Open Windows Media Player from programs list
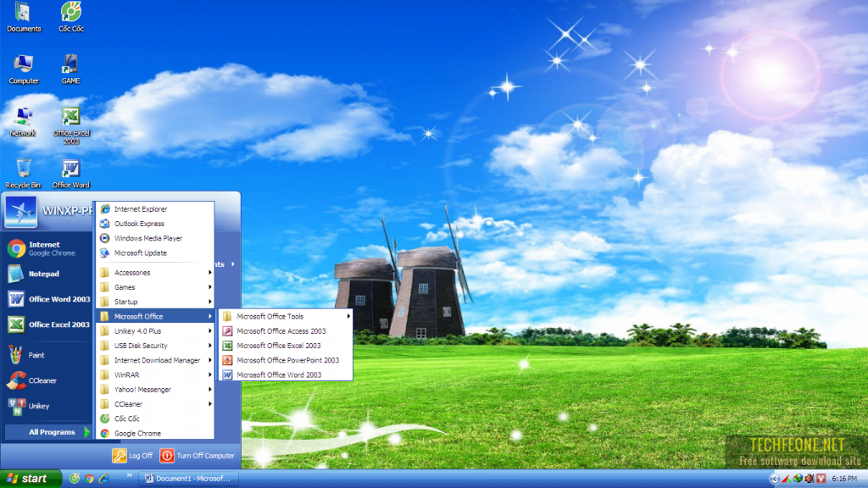 tap(155, 238)
